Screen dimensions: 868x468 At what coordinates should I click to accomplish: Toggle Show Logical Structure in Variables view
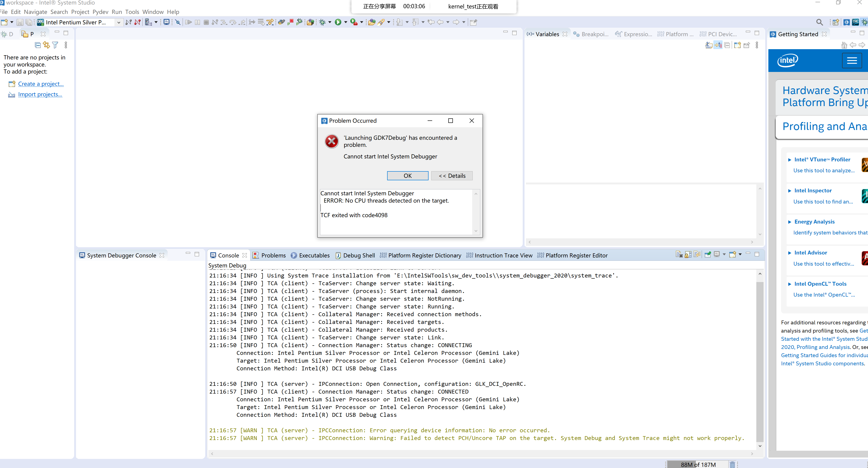click(x=718, y=45)
